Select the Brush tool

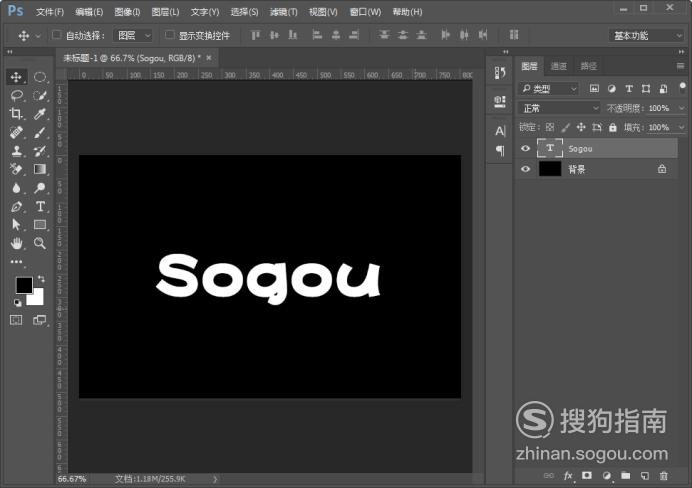(x=40, y=132)
